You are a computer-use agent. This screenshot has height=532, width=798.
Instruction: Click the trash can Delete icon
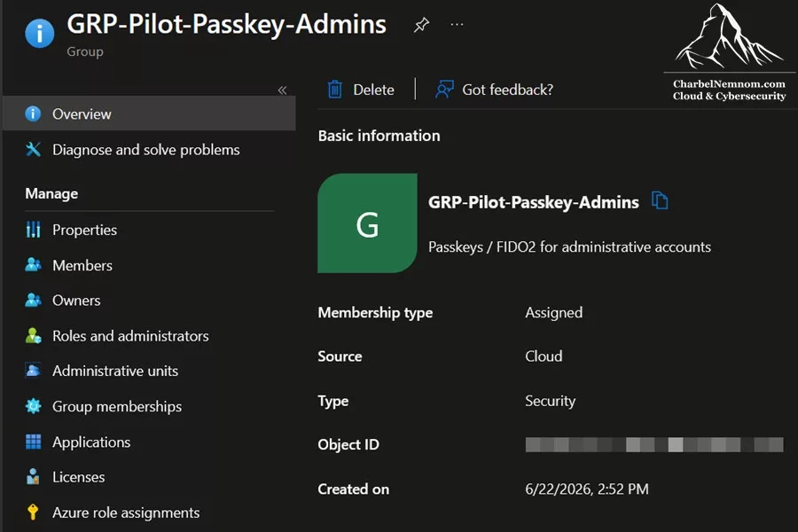(x=334, y=90)
